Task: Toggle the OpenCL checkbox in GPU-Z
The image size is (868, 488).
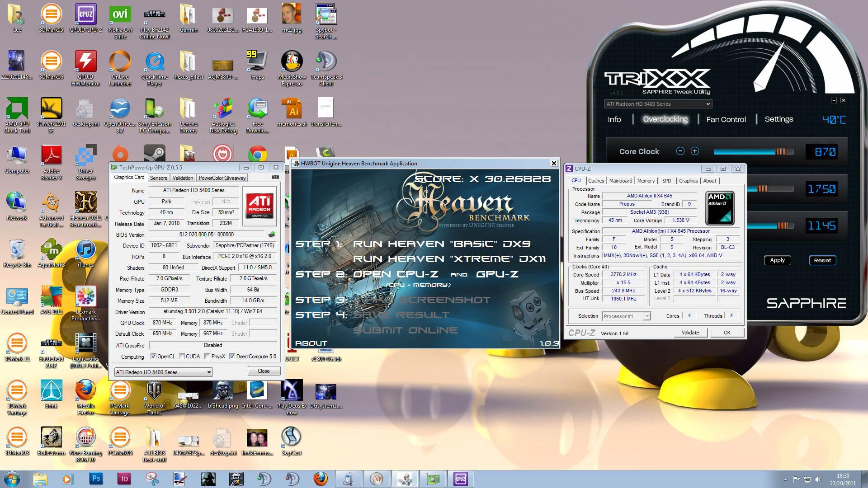Action: tap(153, 357)
